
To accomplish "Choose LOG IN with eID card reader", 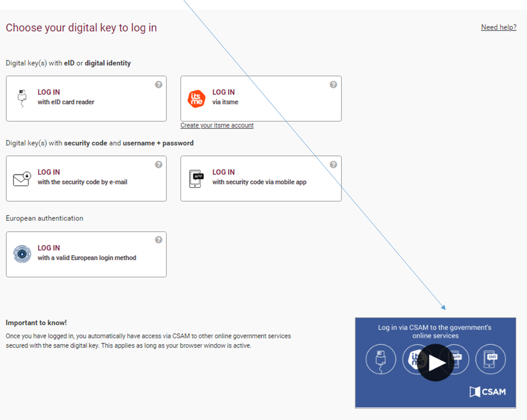I will point(66,97).
